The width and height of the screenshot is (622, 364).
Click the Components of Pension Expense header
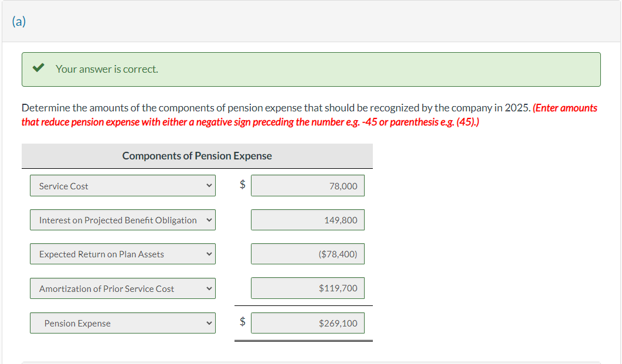pyautogui.click(x=197, y=156)
